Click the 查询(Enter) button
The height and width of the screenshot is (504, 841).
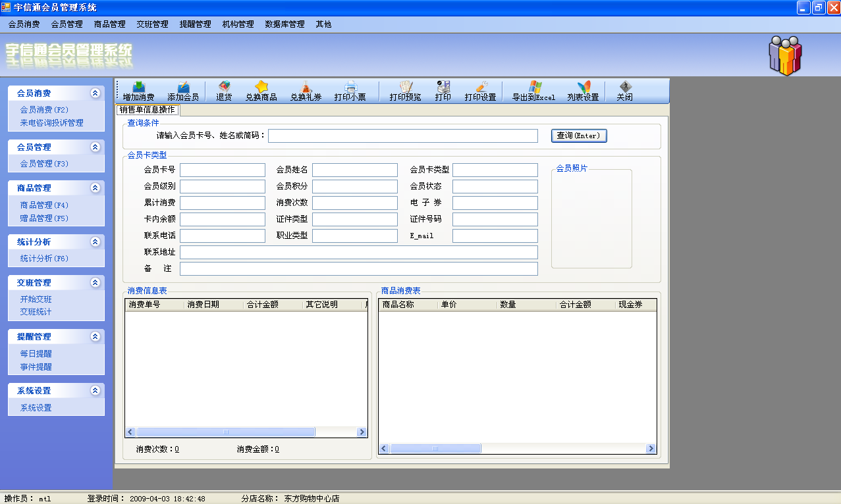pos(578,136)
